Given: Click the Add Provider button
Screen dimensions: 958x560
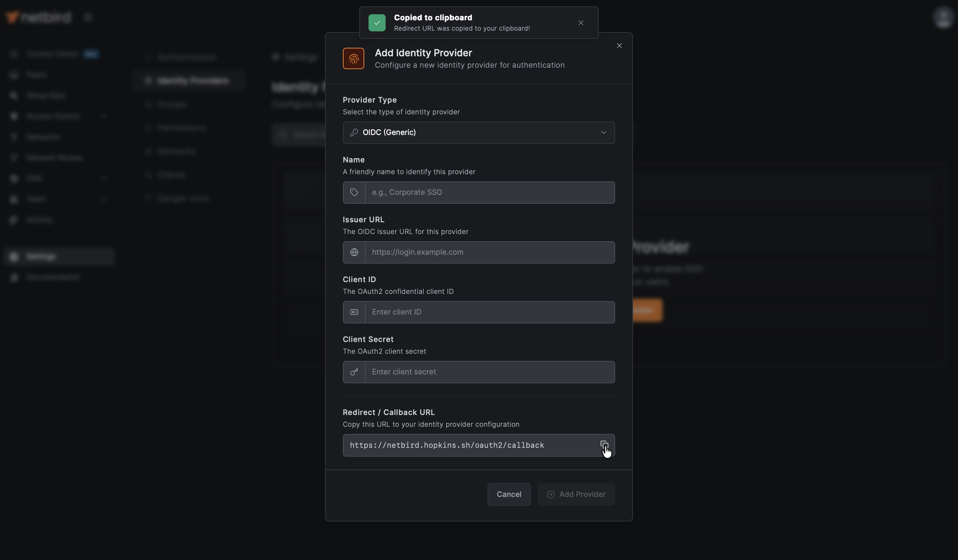Looking at the screenshot, I should coord(576,494).
